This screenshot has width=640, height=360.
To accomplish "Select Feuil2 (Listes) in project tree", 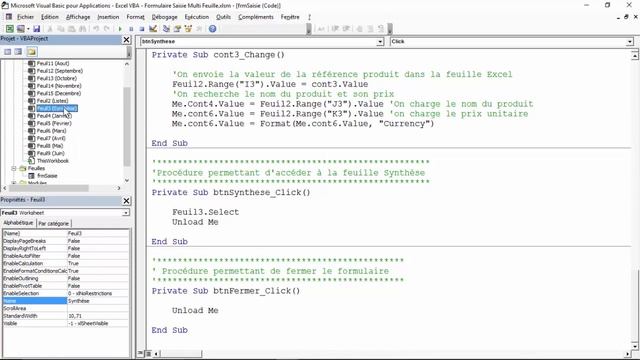I will coord(52,100).
